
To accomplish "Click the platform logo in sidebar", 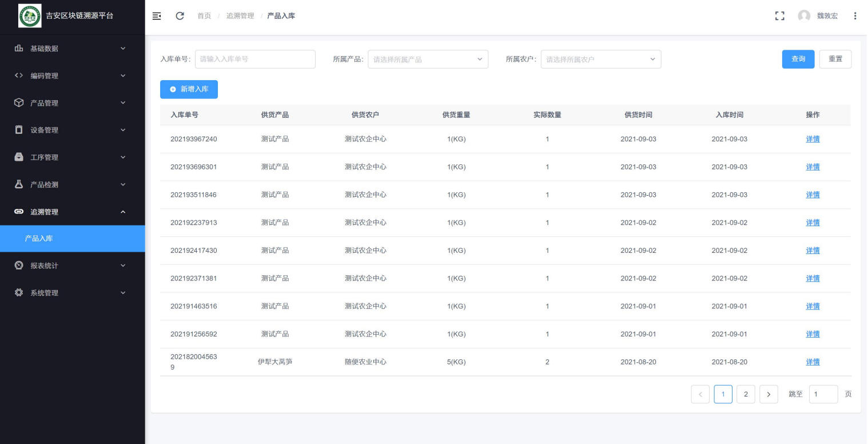I will (x=30, y=15).
